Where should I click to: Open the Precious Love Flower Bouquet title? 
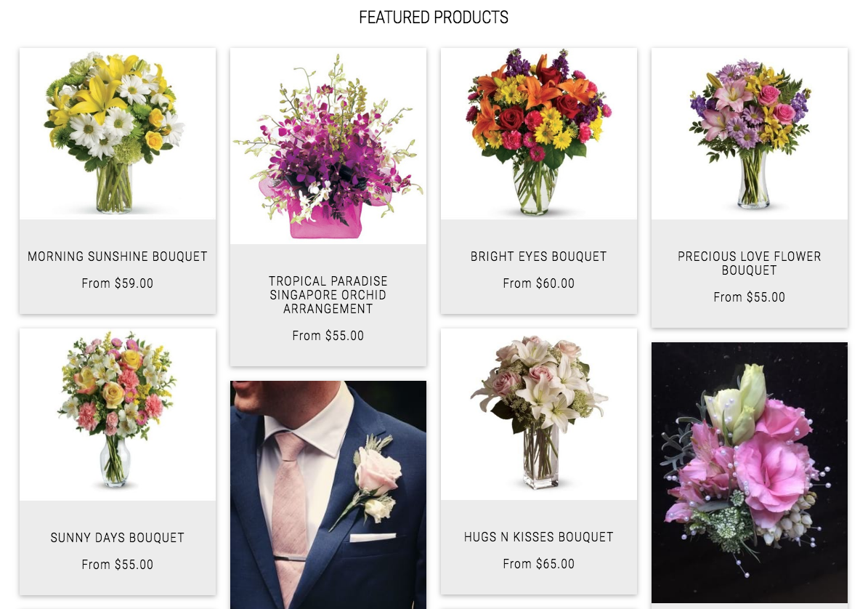pyautogui.click(x=750, y=264)
